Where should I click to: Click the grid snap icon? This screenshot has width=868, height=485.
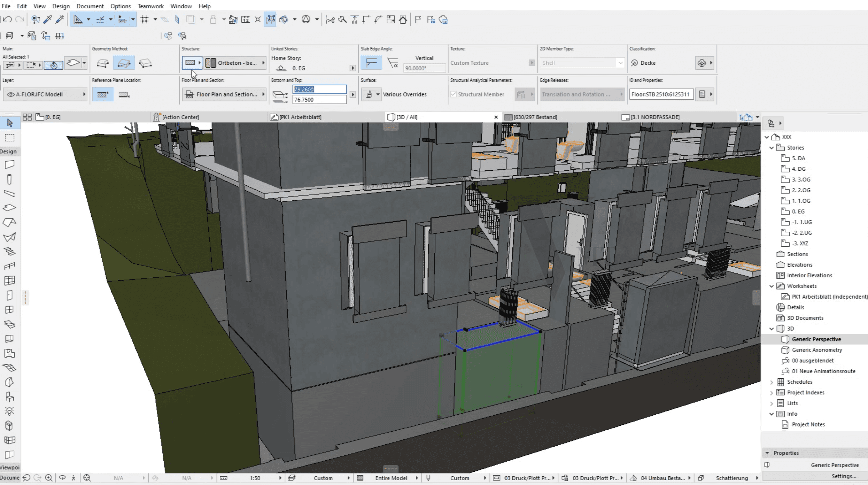coord(145,20)
